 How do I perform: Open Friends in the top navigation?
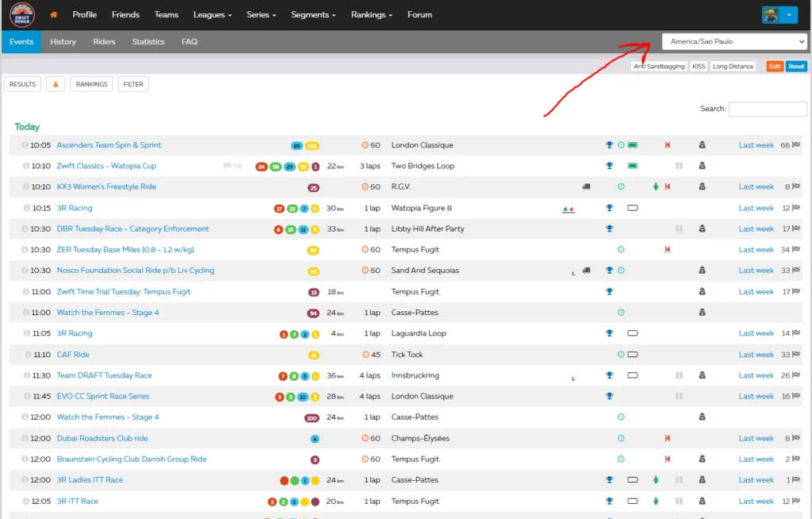click(125, 14)
